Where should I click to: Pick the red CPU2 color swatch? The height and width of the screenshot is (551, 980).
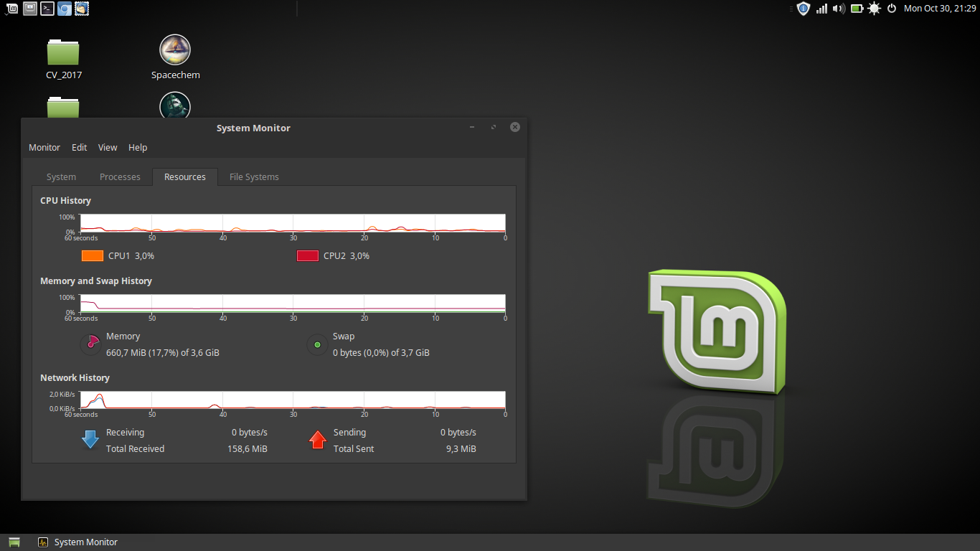click(308, 255)
